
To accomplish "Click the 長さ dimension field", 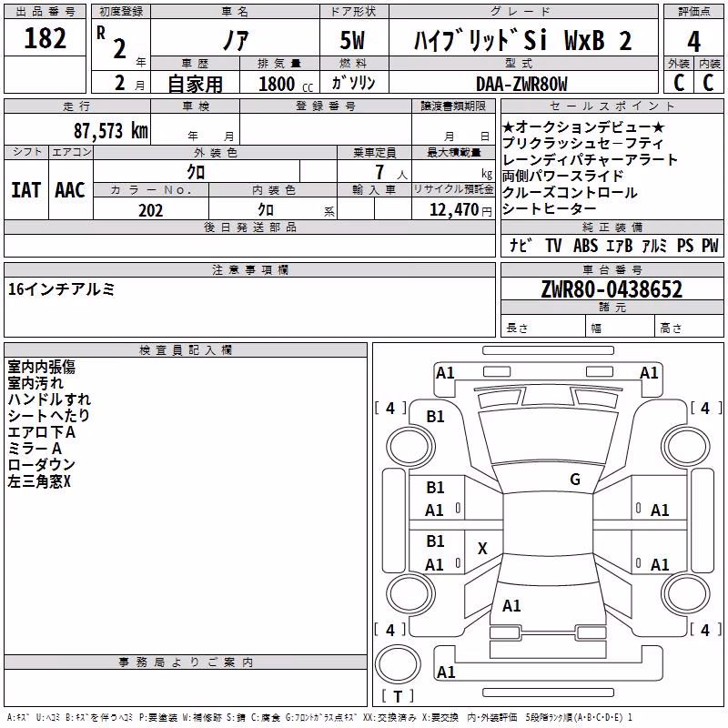I will [x=543, y=326].
